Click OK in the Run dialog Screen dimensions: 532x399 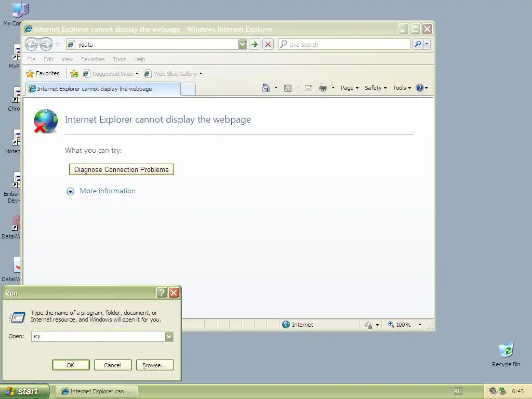tap(71, 365)
